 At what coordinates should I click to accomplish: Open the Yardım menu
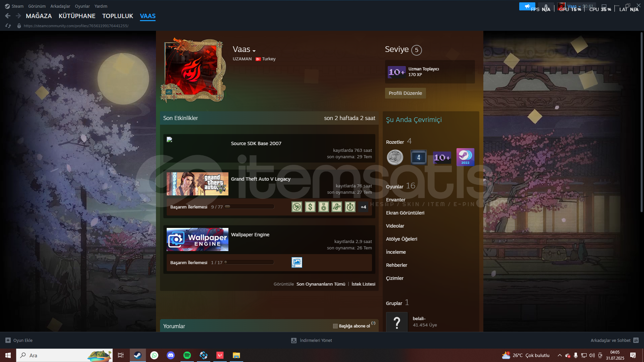point(101,6)
